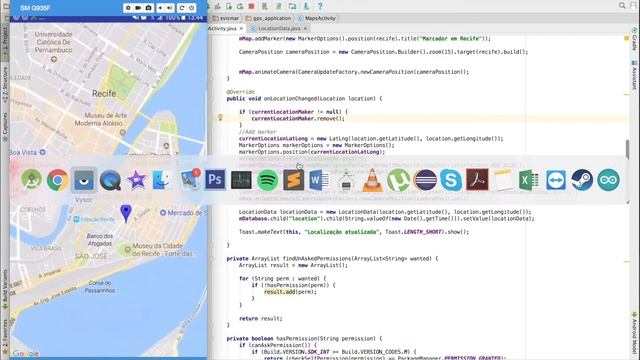Toggle device power button in Vysor
This screenshot has width=640, height=360.
(191, 8)
